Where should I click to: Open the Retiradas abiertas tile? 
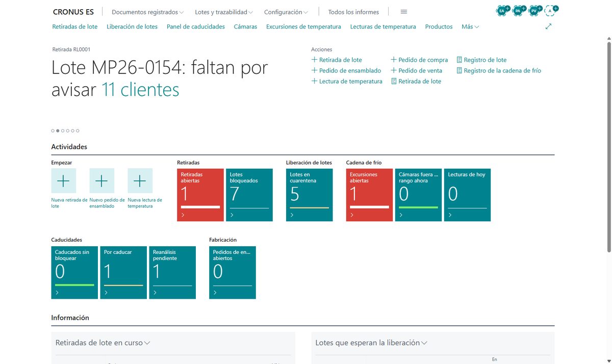(200, 195)
